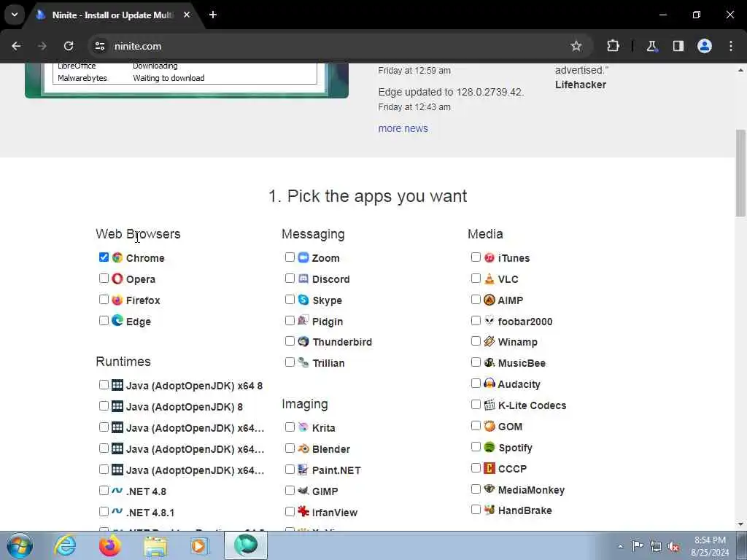The width and height of the screenshot is (747, 560).
Task: Open Internet Explorer from the taskbar
Action: (x=65, y=545)
